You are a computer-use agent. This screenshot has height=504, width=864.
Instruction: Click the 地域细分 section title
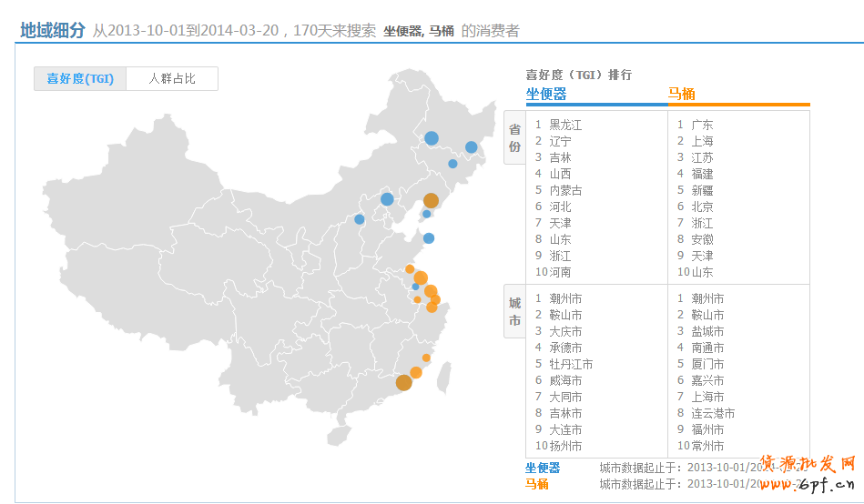[53, 30]
